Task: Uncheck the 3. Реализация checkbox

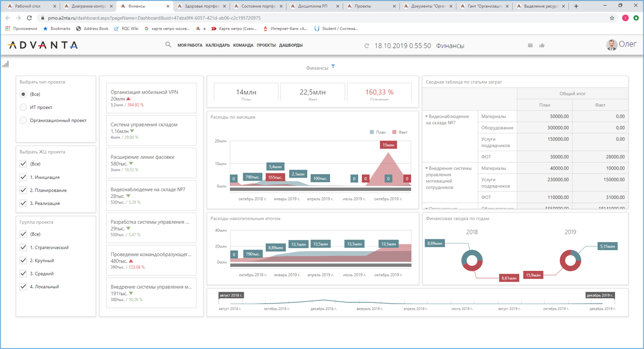Action: [x=23, y=203]
